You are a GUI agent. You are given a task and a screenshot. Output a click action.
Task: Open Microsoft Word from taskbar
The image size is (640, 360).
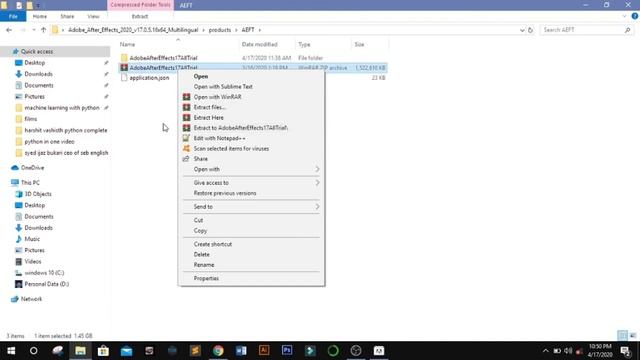(x=241, y=351)
